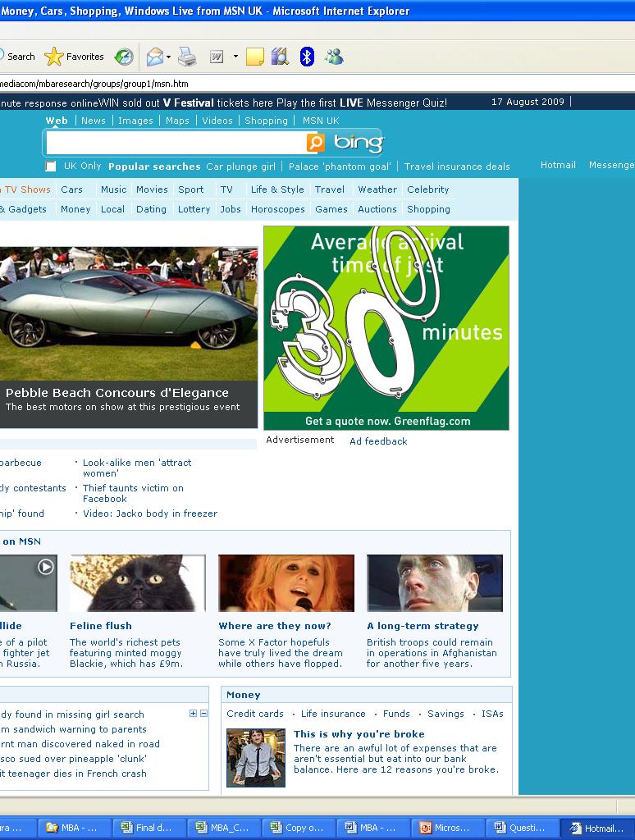Go to the Weather channel

[377, 189]
